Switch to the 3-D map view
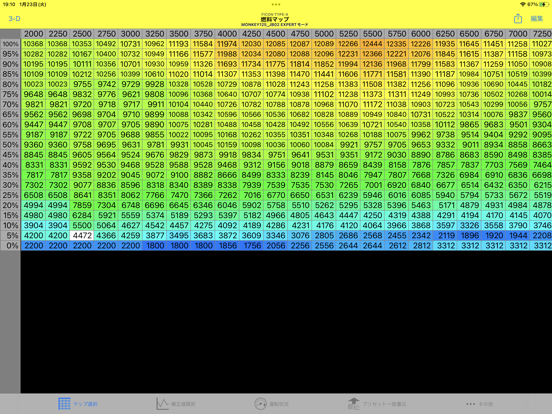Screen dimensions: 552x414 click(x=14, y=19)
